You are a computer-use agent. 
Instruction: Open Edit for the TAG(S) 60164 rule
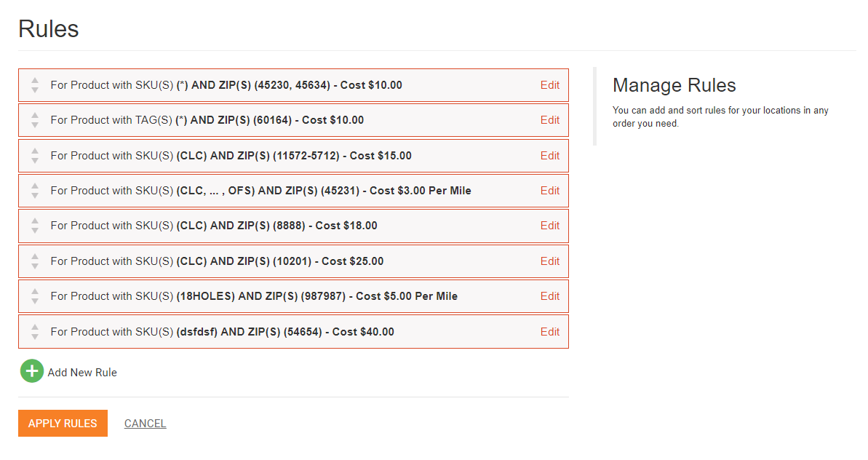pos(549,120)
